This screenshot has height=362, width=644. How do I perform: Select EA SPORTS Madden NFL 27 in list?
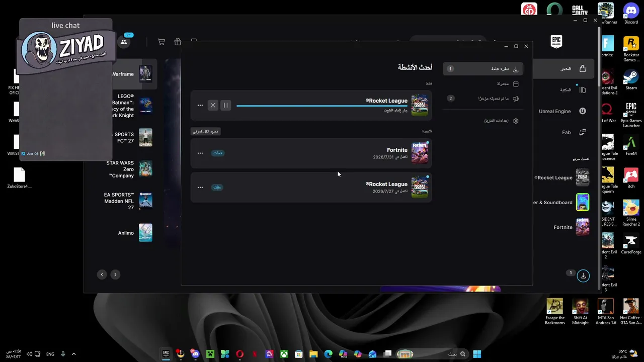(128, 201)
